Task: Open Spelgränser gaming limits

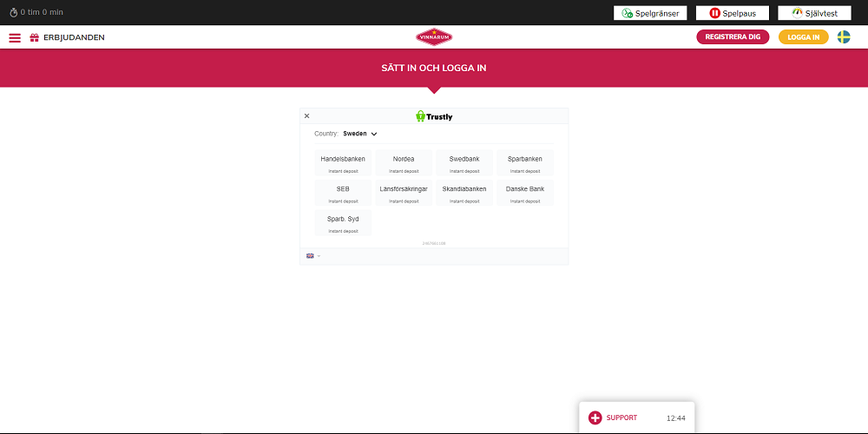Action: (650, 13)
